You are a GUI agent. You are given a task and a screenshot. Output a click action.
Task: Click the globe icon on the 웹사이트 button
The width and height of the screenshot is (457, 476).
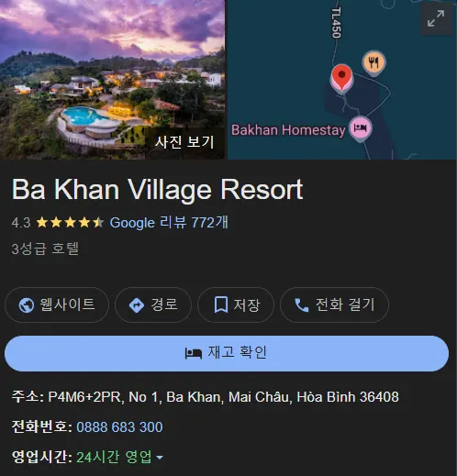[x=27, y=305]
